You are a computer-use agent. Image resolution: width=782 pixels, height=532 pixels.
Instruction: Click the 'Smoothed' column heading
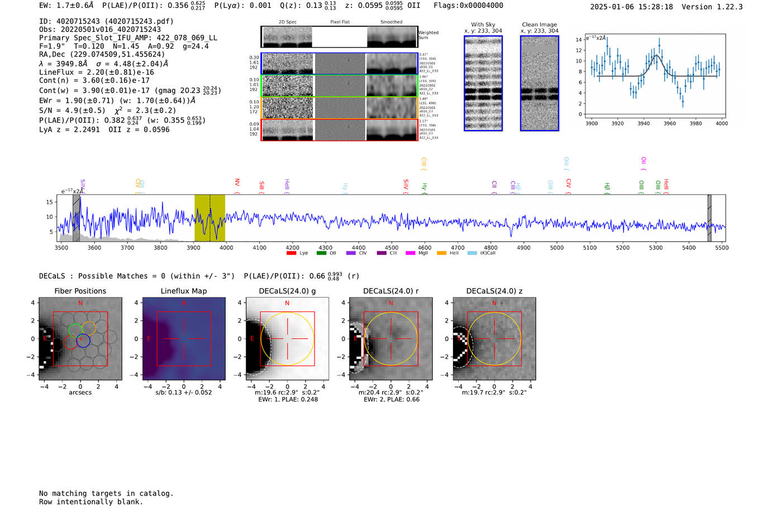coord(392,22)
